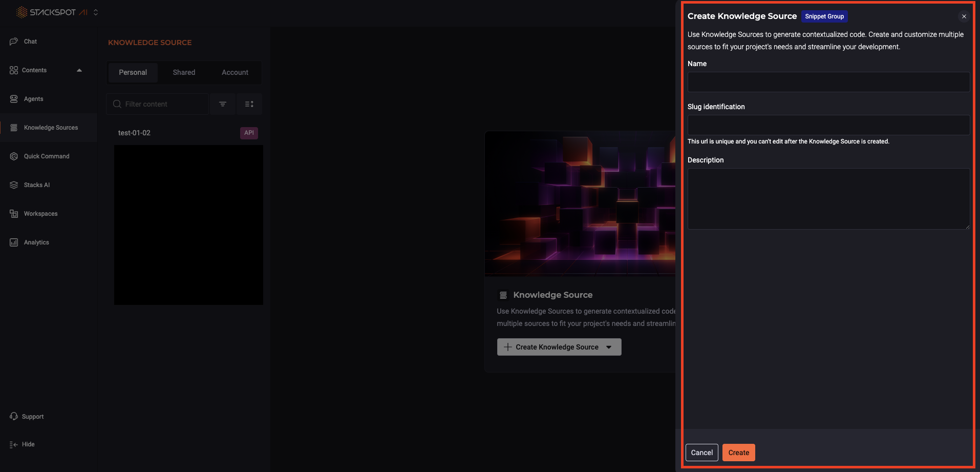Click the sort order icon beside filters
980x472 pixels.
[x=249, y=104]
